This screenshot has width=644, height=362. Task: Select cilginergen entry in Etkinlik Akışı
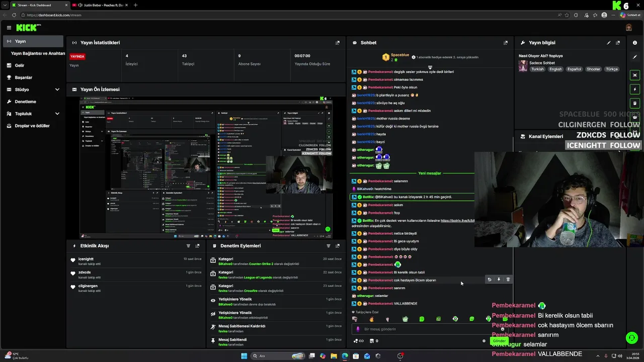tap(136, 288)
